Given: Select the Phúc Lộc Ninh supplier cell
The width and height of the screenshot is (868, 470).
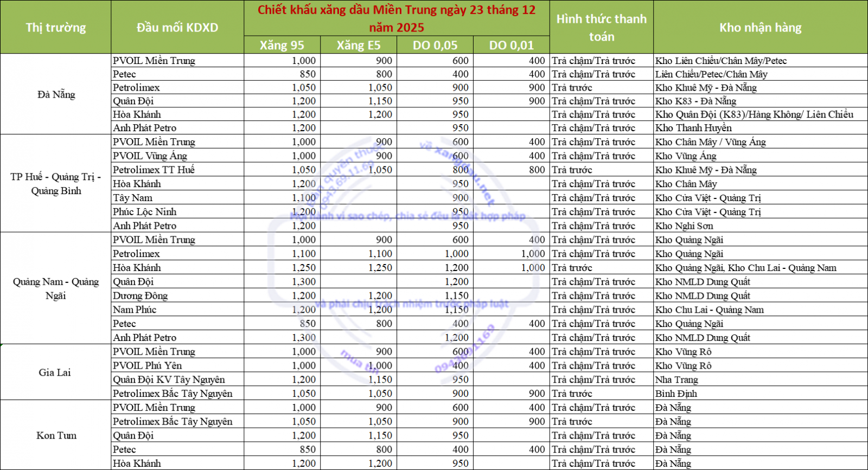Looking at the screenshot, I should pyautogui.click(x=144, y=212).
